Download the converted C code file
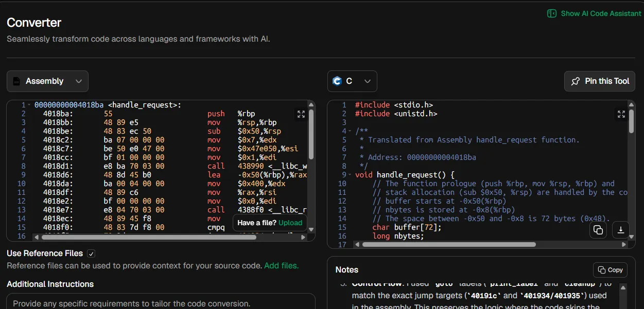The height and width of the screenshot is (309, 644). [621, 230]
